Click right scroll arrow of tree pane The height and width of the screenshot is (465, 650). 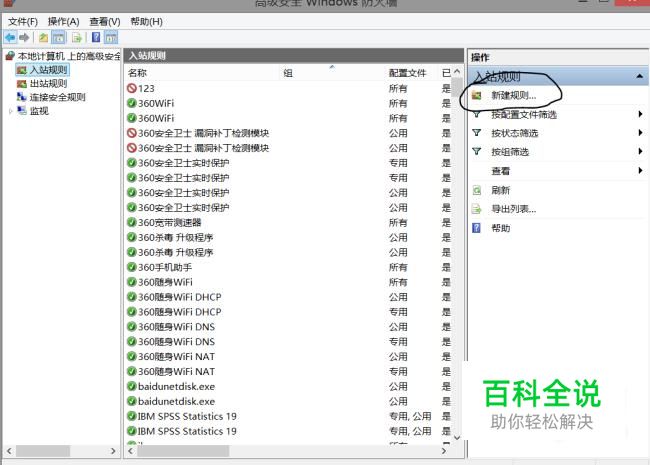(x=113, y=451)
